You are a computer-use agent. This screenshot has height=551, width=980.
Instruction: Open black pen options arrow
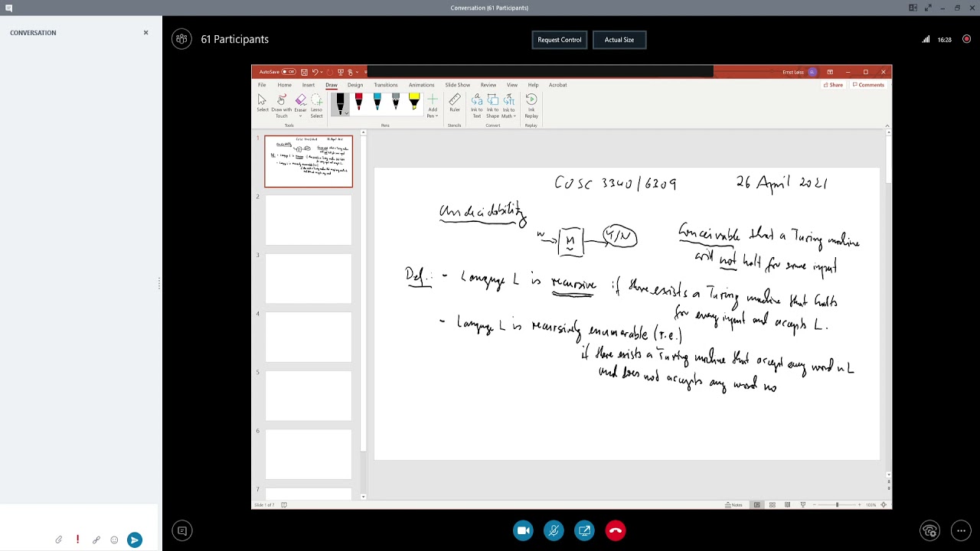(x=346, y=113)
